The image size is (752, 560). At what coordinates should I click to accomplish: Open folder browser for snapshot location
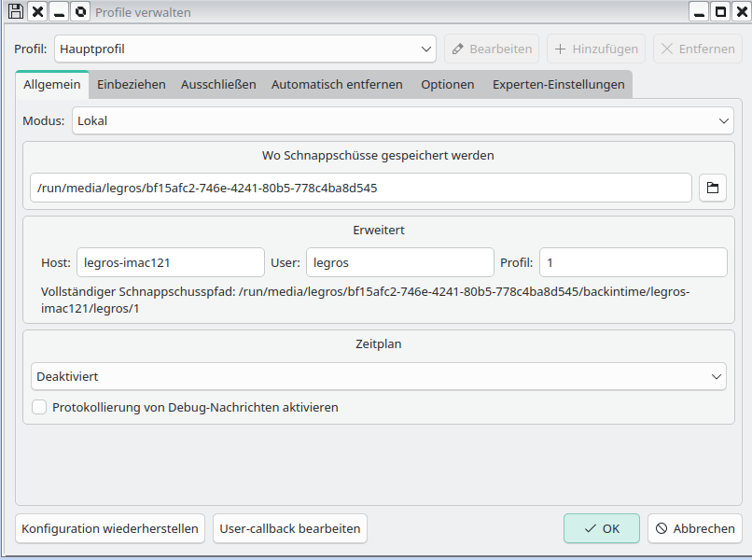[712, 188]
